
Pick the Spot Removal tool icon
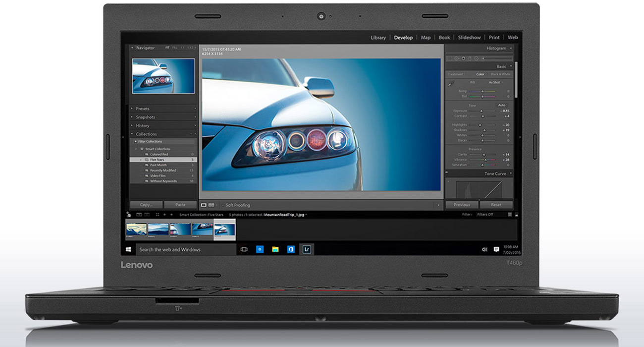point(456,58)
